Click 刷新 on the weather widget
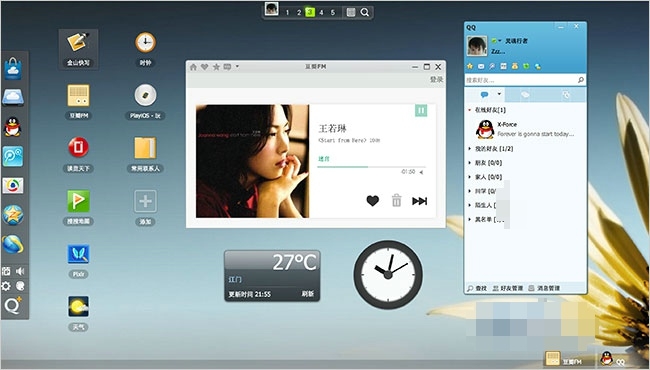This screenshot has height=370, width=650. coord(308,294)
